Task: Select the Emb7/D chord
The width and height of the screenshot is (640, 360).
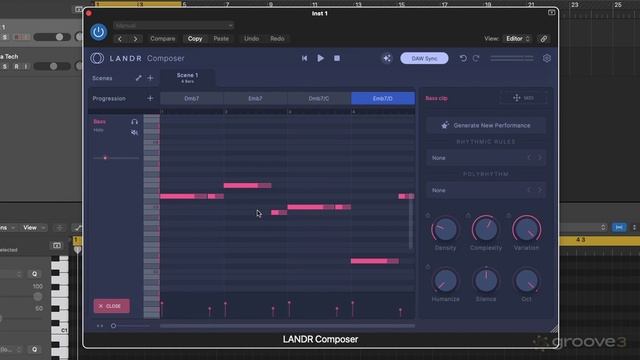Action: pyautogui.click(x=383, y=98)
